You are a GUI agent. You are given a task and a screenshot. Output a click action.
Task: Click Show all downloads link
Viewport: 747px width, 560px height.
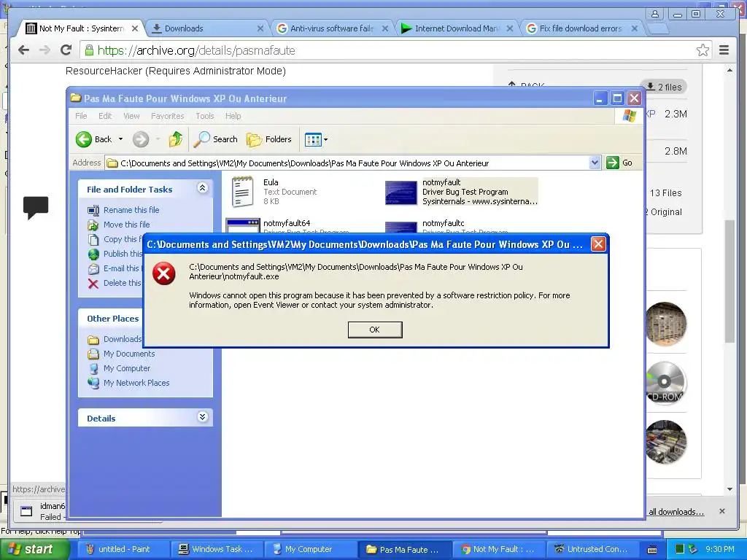(x=676, y=512)
